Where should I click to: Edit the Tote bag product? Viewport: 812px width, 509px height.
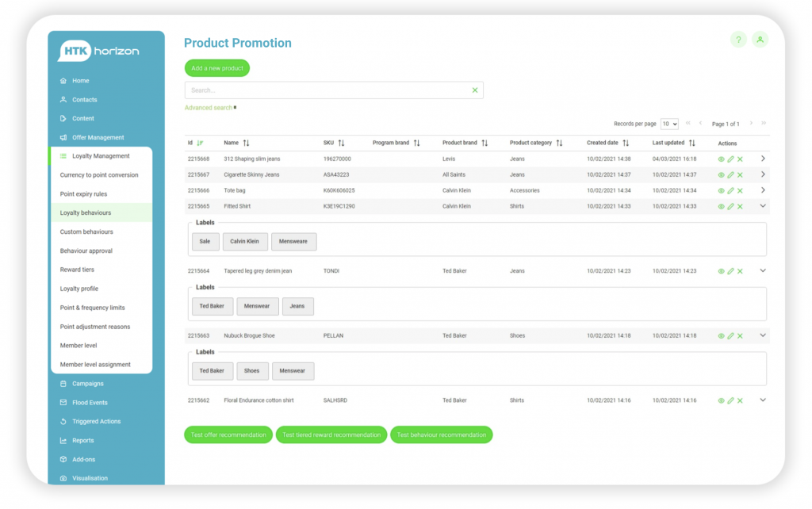pos(730,190)
